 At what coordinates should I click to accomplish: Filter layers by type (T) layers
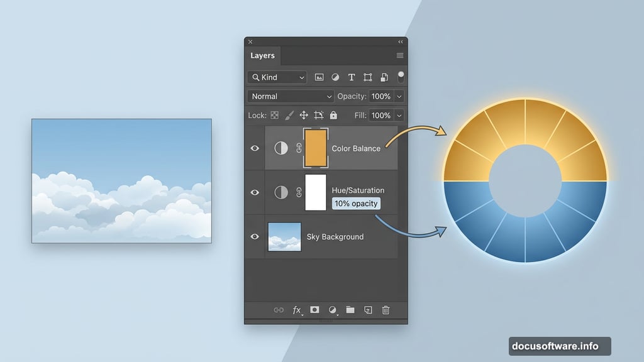point(352,77)
